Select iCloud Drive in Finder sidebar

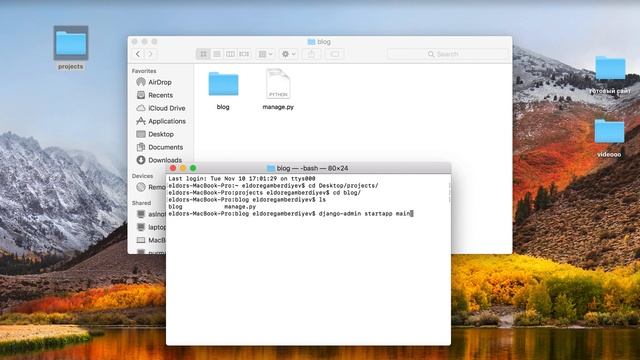pos(166,108)
